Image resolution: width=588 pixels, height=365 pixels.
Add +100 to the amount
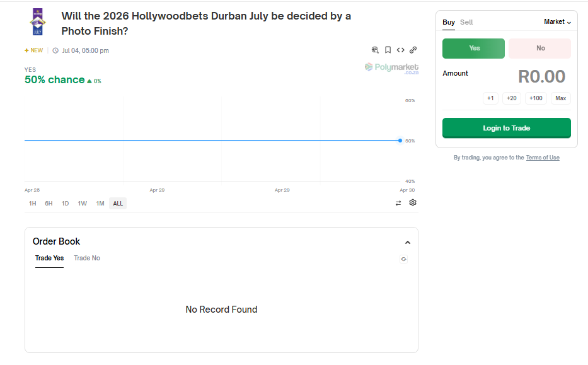pyautogui.click(x=536, y=98)
